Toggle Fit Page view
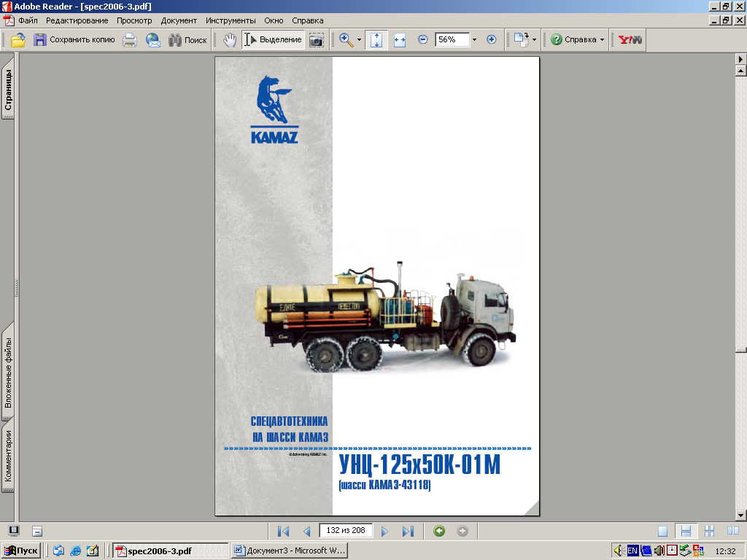 tap(376, 40)
